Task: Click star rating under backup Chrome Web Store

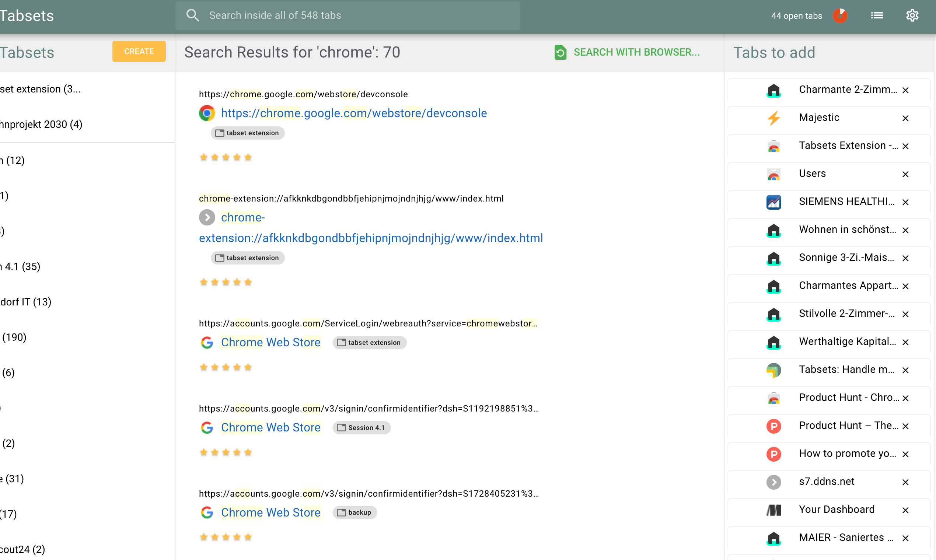Action: 226,537
